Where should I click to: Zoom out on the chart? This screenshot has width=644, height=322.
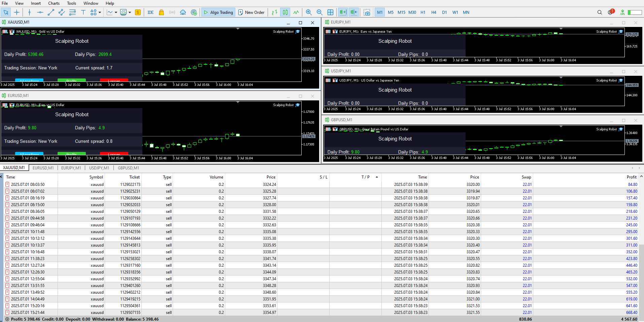point(319,12)
